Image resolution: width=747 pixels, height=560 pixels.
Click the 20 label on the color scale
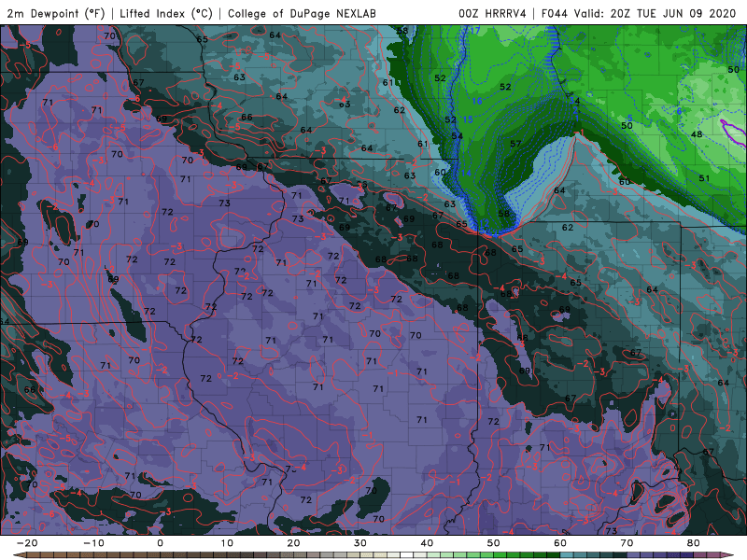click(x=293, y=543)
